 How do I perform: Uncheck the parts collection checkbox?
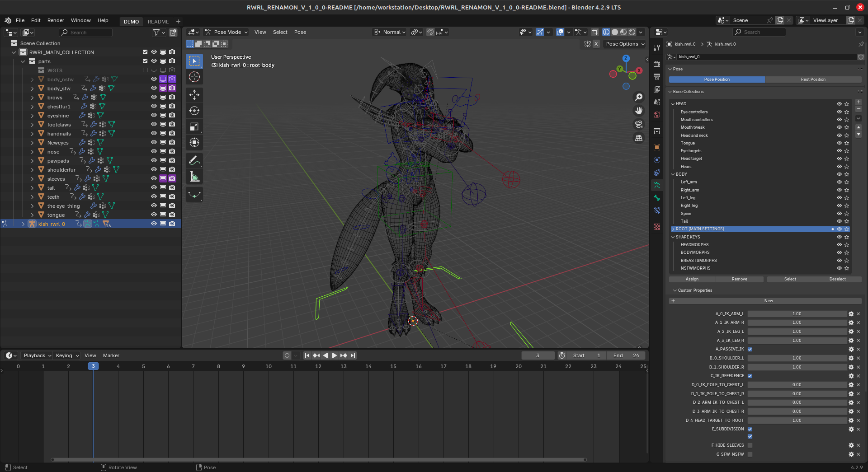click(145, 61)
